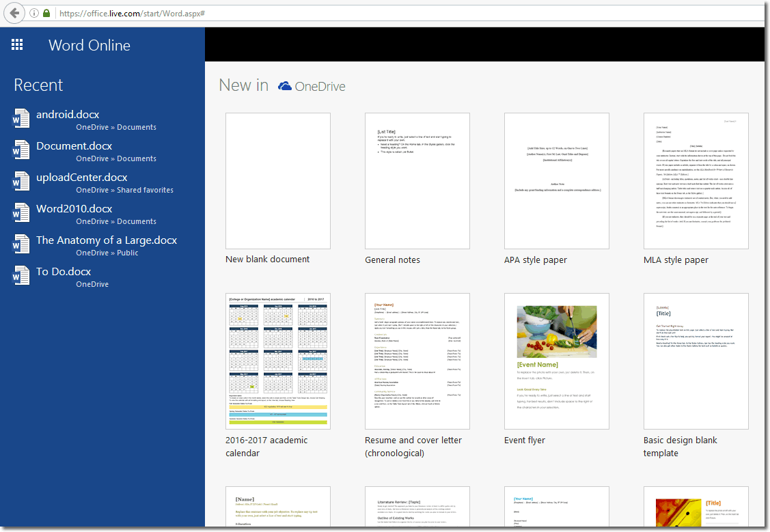Open The Anatomy of a Large.docx

click(x=107, y=240)
